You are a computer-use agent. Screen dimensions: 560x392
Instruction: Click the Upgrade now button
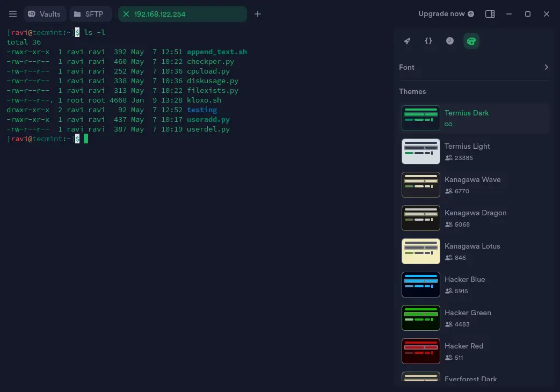446,14
